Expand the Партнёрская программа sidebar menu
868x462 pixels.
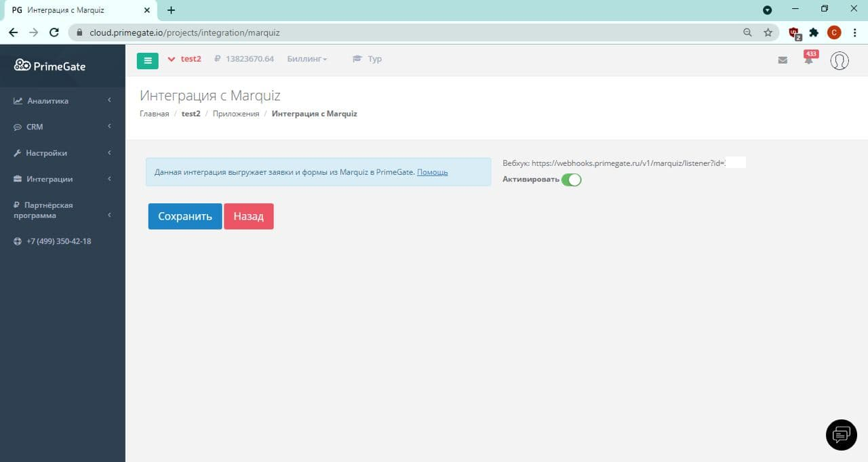pos(62,210)
